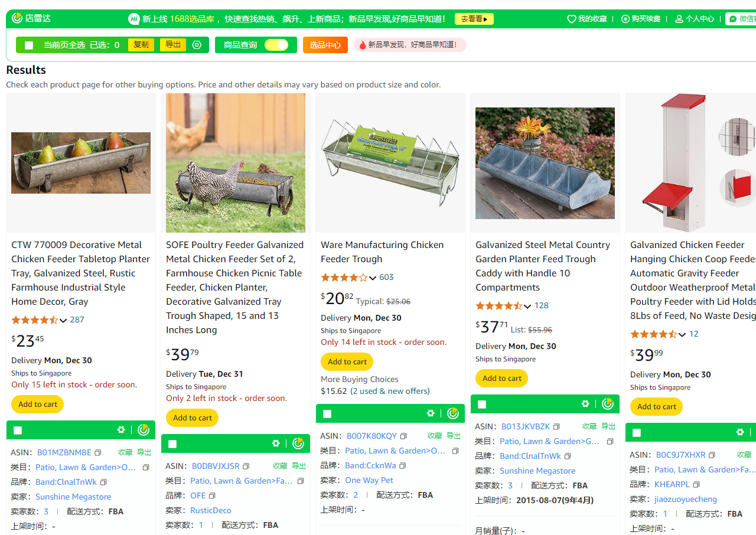756x535 pixels.
Task: Click the circular target icon beside 导出
Action: point(197,44)
